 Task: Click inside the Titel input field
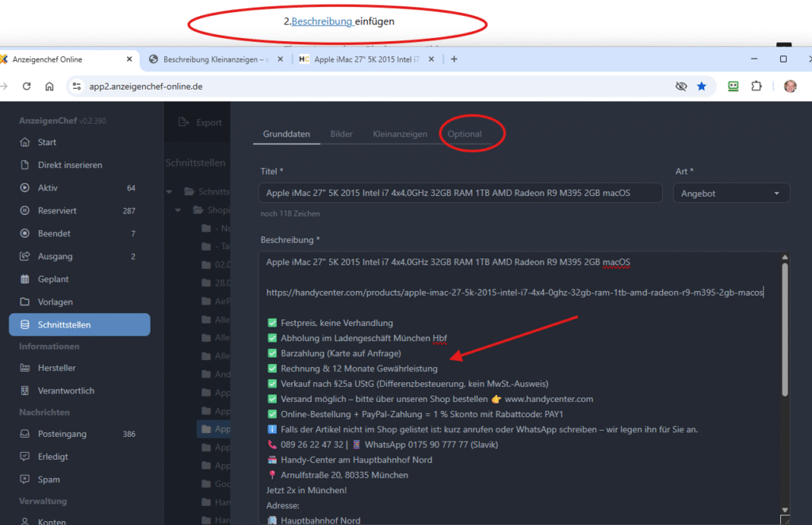click(460, 194)
